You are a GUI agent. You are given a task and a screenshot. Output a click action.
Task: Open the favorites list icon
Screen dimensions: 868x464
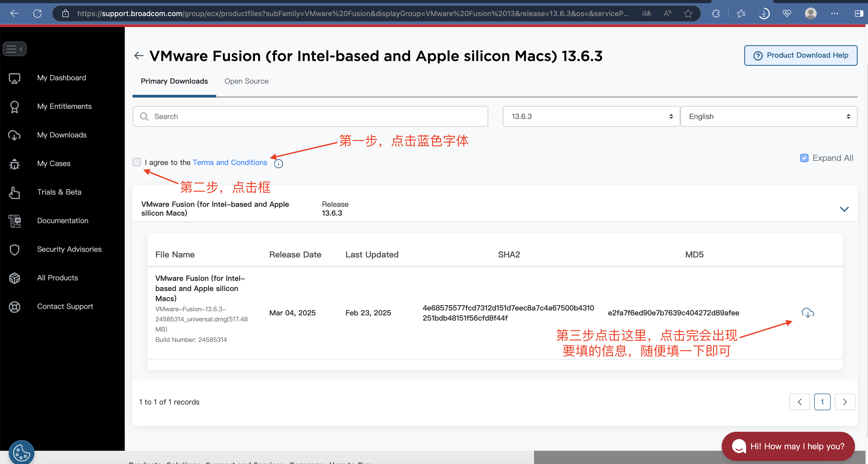(x=741, y=14)
